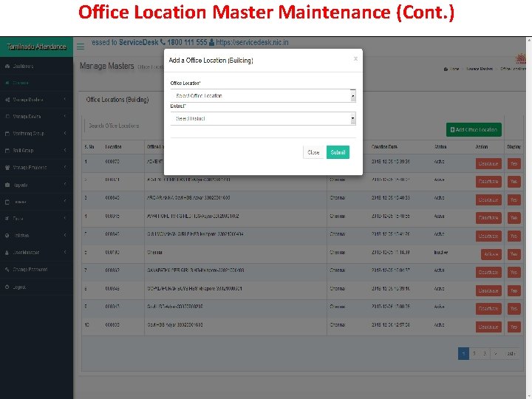Image resolution: width=532 pixels, height=399 pixels.
Task: Click the Office Locations (Building) panel title
Action: pos(117,100)
